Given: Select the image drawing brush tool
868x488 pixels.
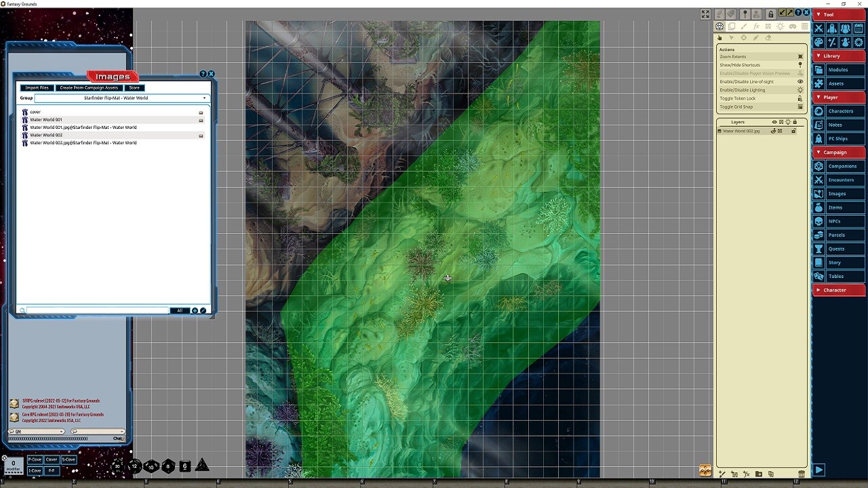Looking at the screenshot, I should pyautogui.click(x=743, y=26).
